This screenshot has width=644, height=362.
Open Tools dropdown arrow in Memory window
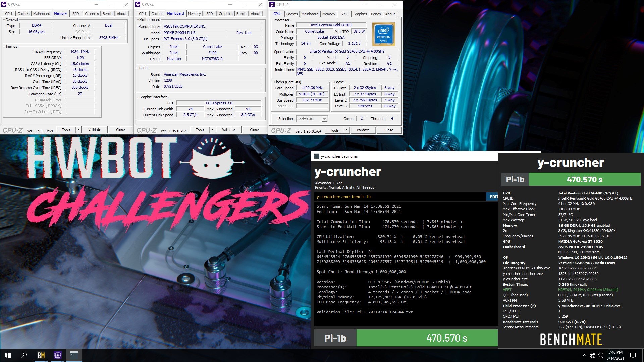(x=78, y=130)
